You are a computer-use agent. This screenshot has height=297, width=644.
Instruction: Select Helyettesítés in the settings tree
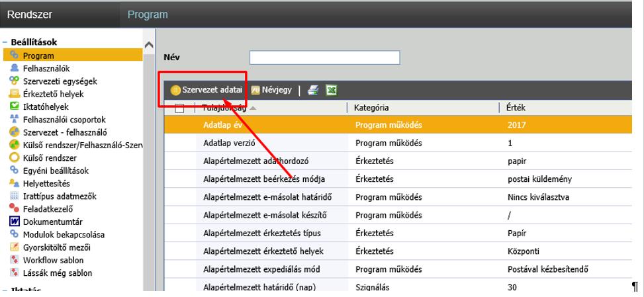coord(46,183)
